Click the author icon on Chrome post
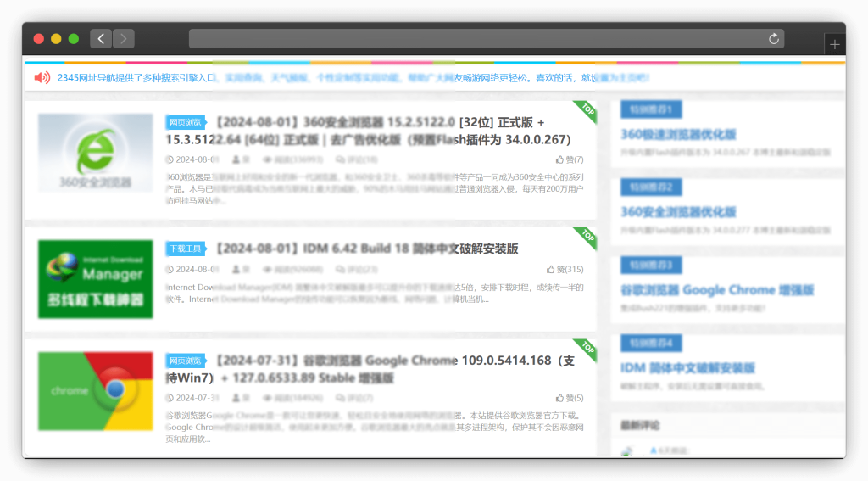 [x=236, y=398]
